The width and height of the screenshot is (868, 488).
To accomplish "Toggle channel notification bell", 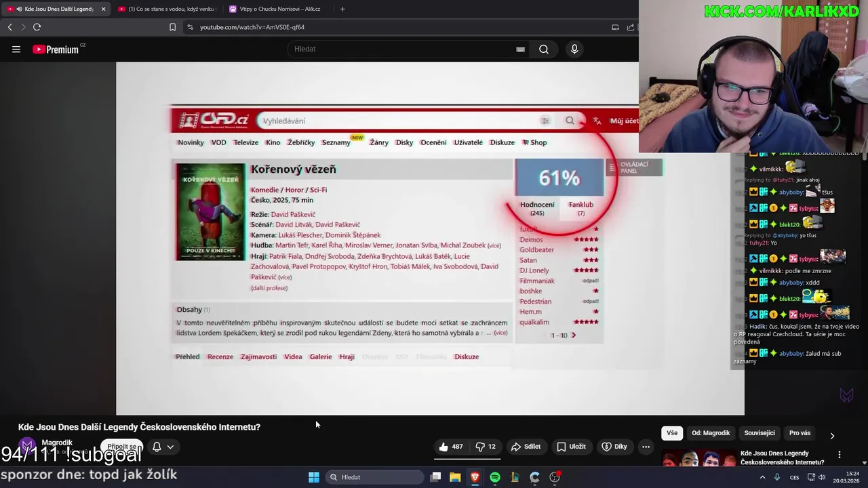I will click(x=157, y=447).
